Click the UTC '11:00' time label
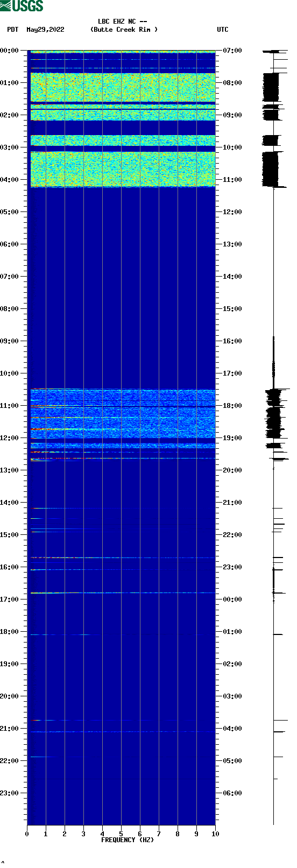 (232, 180)
